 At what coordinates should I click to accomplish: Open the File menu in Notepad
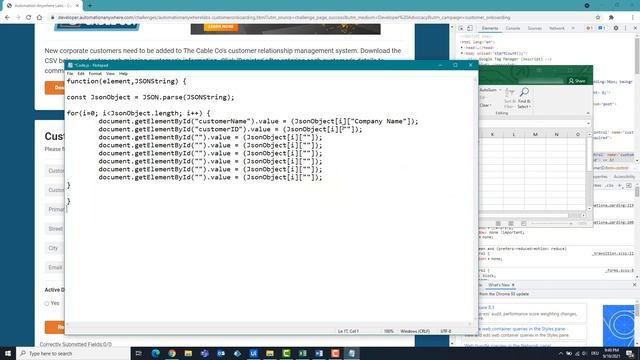[70, 73]
